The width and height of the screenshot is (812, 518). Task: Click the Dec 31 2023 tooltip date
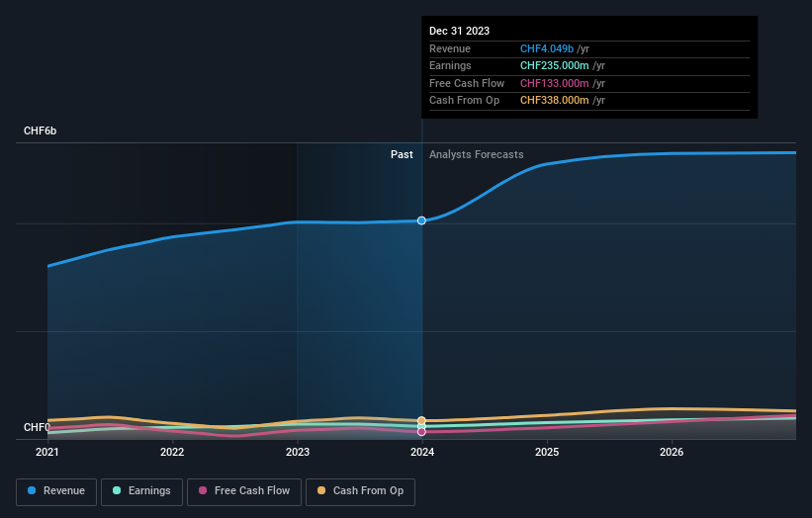pyautogui.click(x=459, y=31)
